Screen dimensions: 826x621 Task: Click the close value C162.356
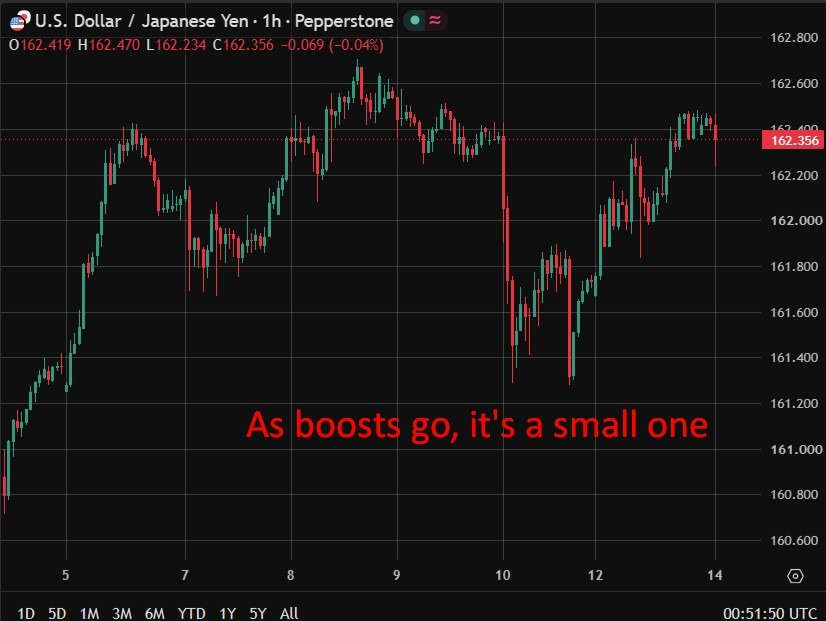243,45
